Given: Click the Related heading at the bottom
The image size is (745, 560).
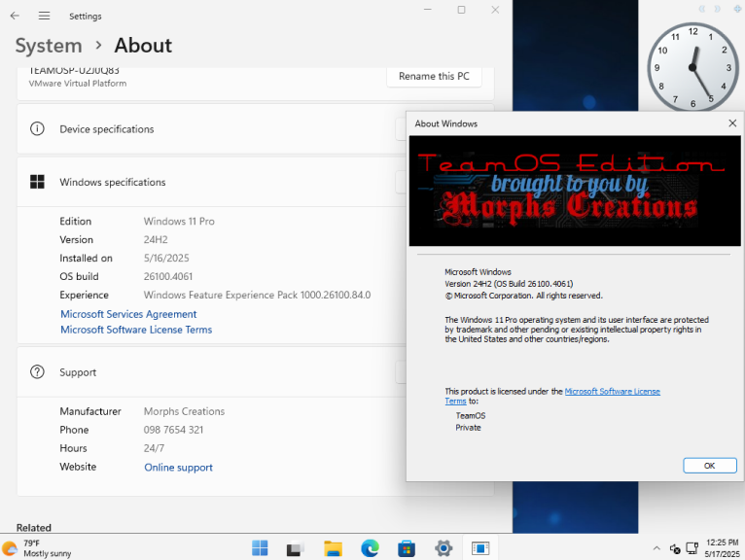Looking at the screenshot, I should click(34, 528).
